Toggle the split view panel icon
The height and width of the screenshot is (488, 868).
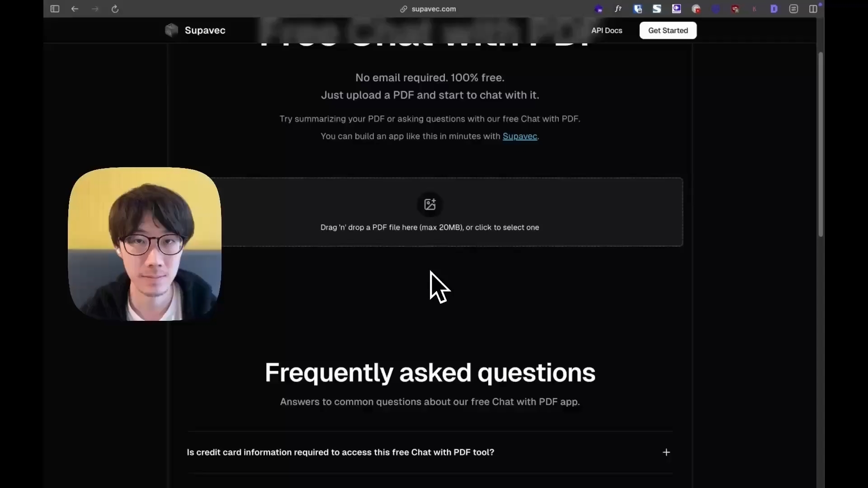pyautogui.click(x=813, y=9)
